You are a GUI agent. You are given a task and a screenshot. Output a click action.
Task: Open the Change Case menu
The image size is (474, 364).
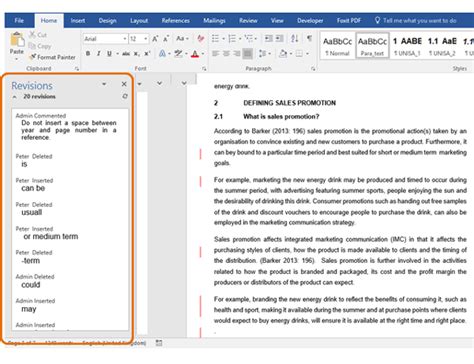pyautogui.click(x=182, y=39)
